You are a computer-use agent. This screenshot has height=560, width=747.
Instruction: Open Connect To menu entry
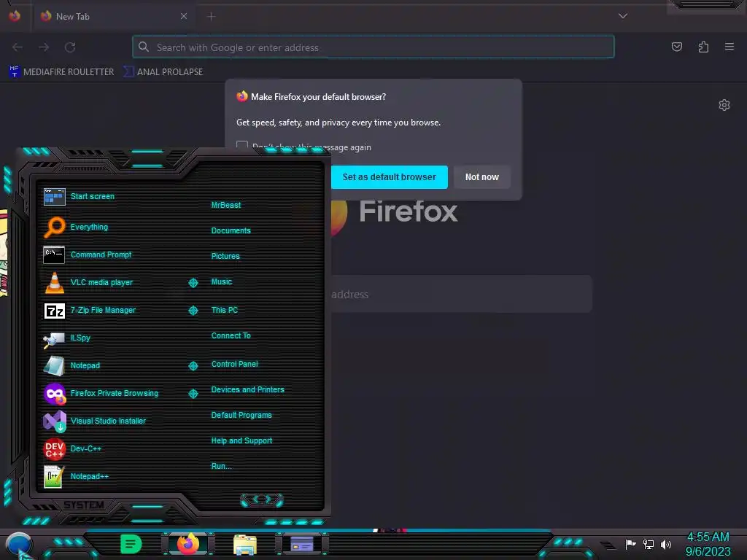click(x=231, y=335)
